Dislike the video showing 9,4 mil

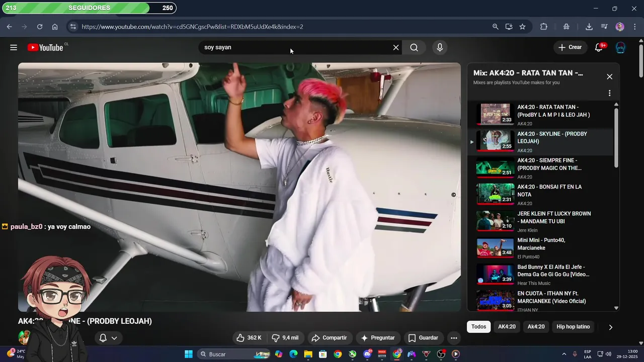point(285,338)
